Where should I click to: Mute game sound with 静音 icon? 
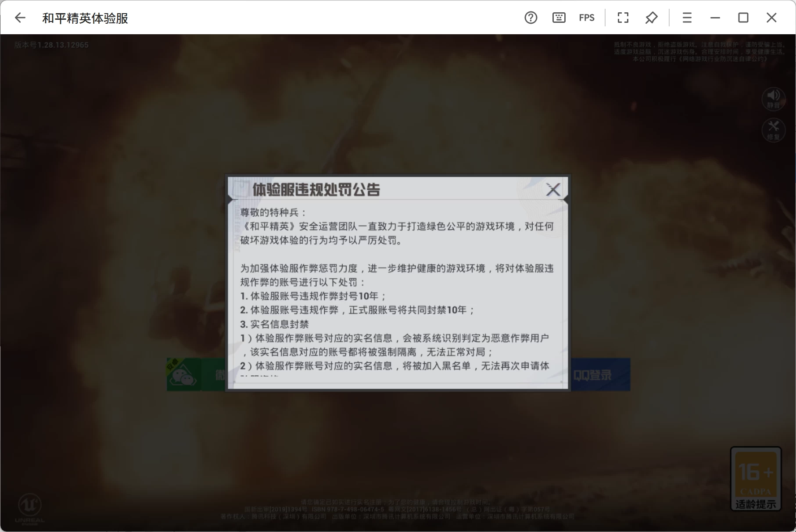coord(773,98)
